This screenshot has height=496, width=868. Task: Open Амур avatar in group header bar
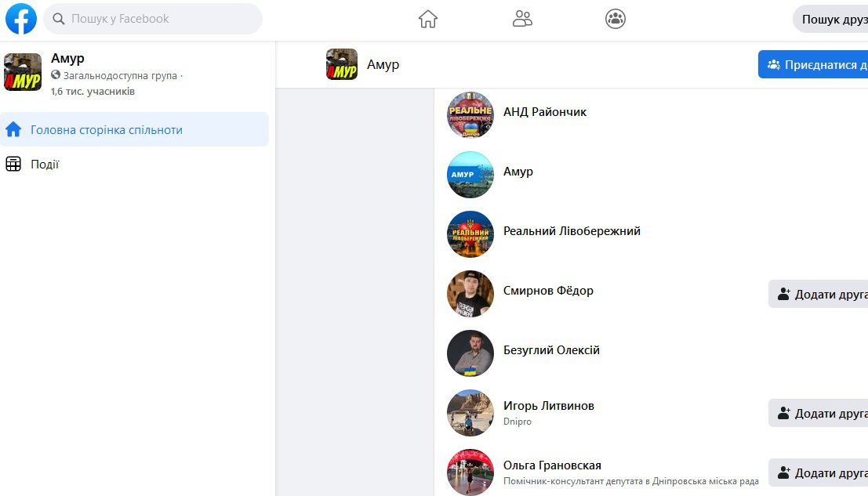point(342,64)
